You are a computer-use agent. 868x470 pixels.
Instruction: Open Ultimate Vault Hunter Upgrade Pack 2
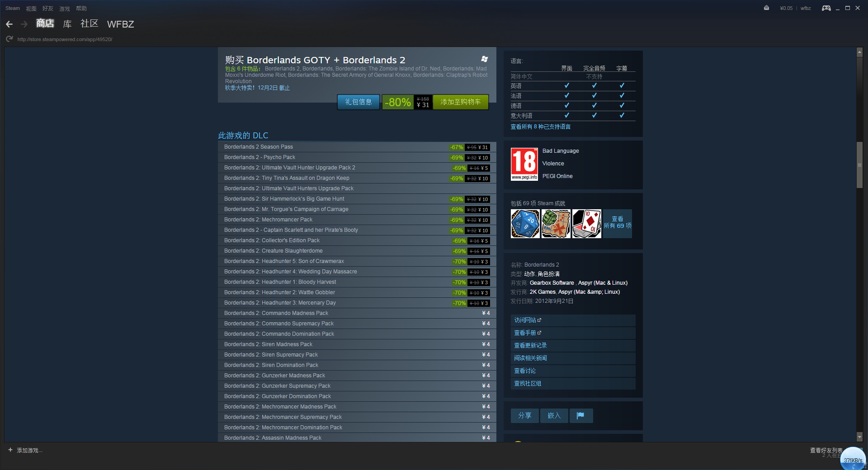tap(357, 168)
